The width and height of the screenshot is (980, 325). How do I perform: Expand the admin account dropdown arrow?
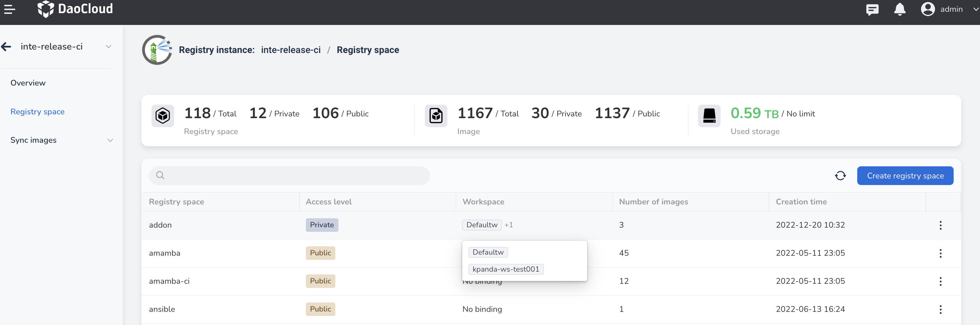click(x=975, y=9)
